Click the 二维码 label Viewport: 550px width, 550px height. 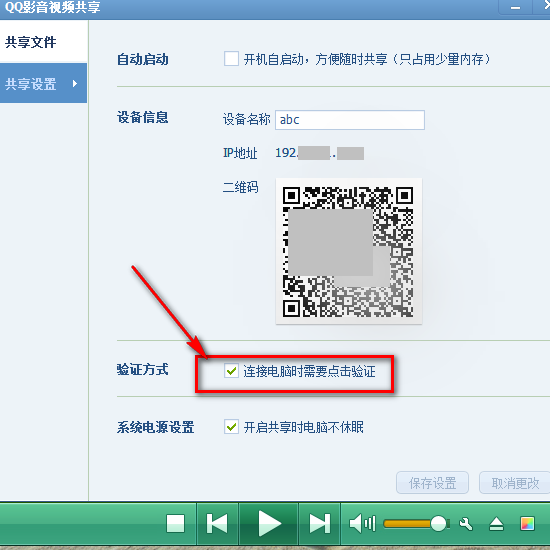[x=241, y=187]
